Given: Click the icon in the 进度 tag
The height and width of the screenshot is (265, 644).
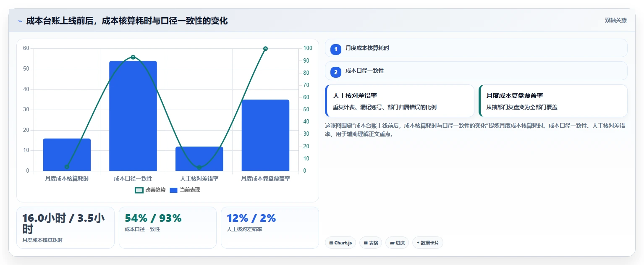Looking at the screenshot, I should [x=392, y=243].
